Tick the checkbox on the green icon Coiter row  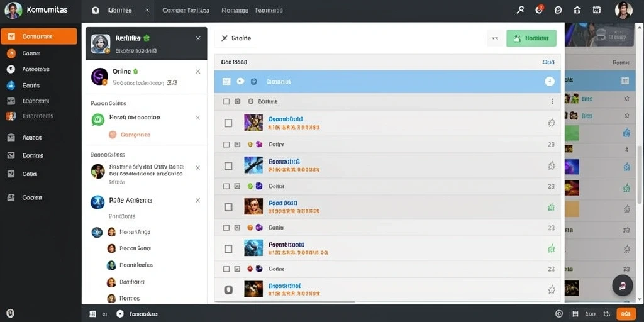click(x=226, y=186)
